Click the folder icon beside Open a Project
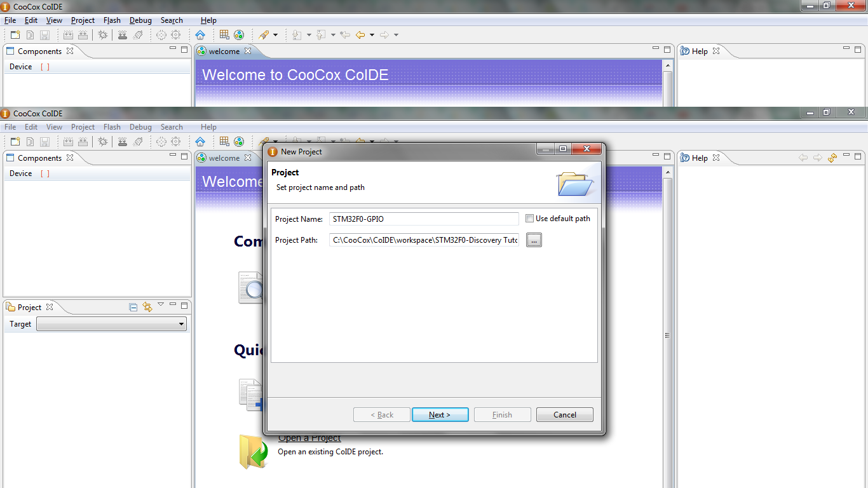The width and height of the screenshot is (868, 488). [x=253, y=451]
